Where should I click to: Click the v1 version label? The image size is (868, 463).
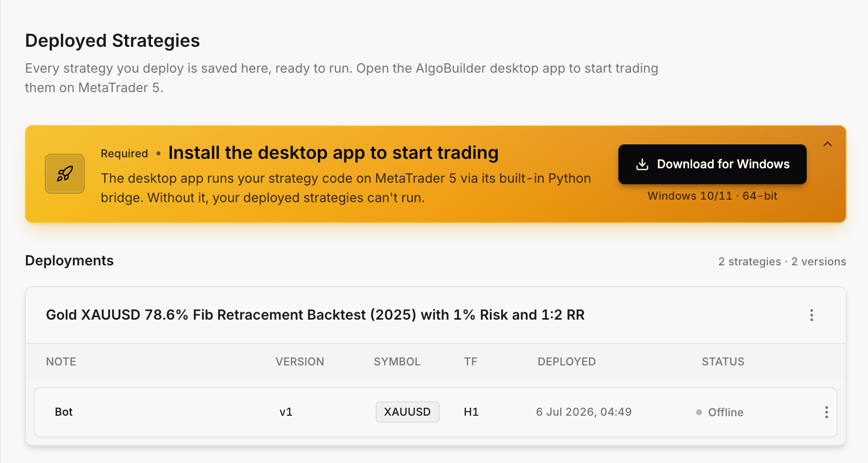[x=286, y=412]
